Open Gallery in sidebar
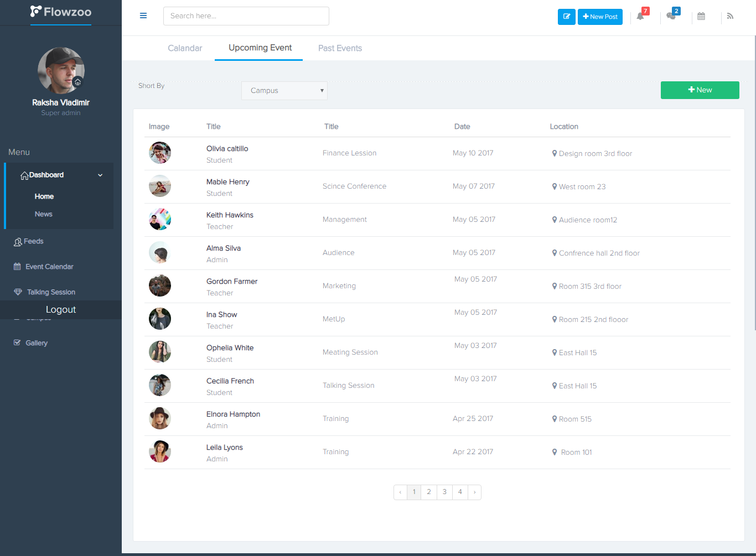 point(31,343)
